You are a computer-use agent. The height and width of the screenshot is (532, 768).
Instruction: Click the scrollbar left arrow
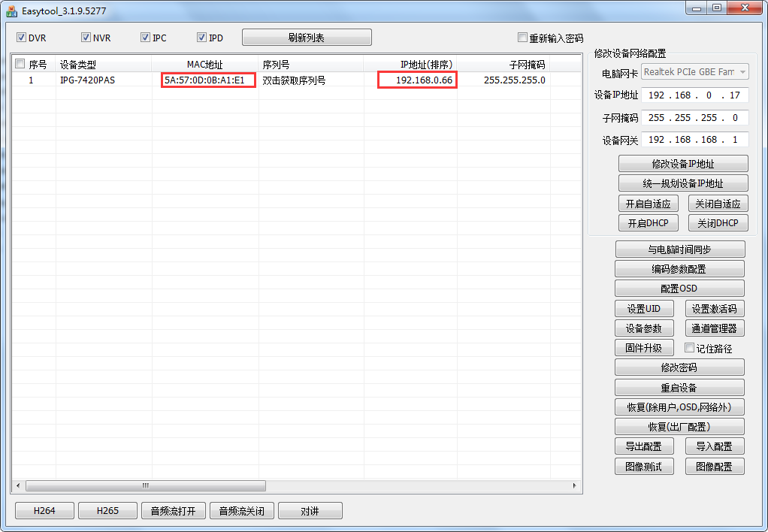click(18, 485)
